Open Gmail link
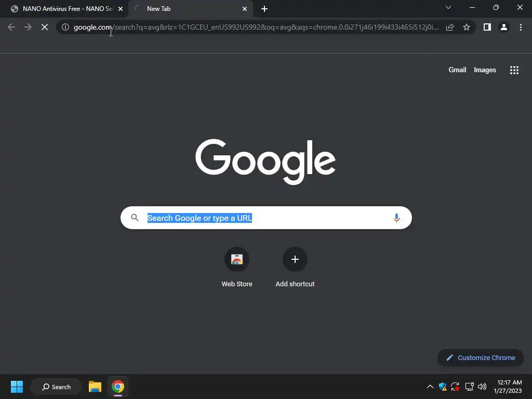Screen dimensions: 532x399 [x=457, y=70]
